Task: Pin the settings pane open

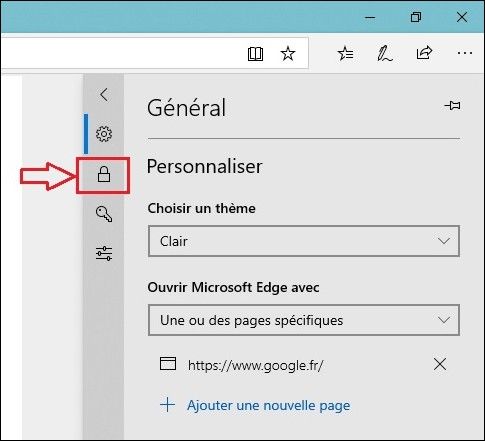Action: pyautogui.click(x=453, y=106)
